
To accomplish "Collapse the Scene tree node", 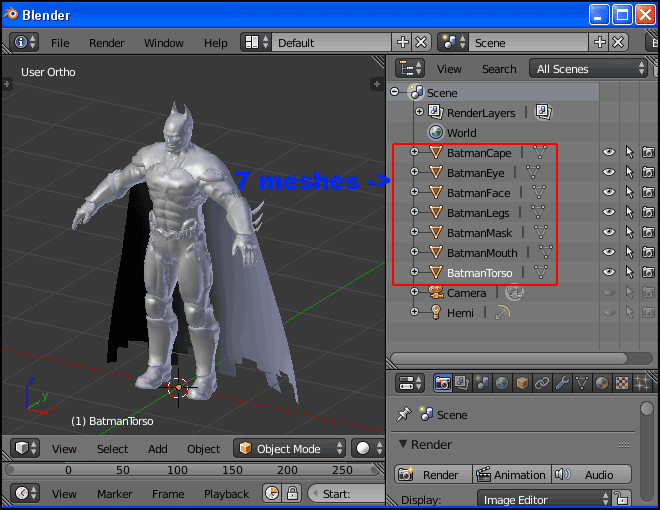I will 394,91.
